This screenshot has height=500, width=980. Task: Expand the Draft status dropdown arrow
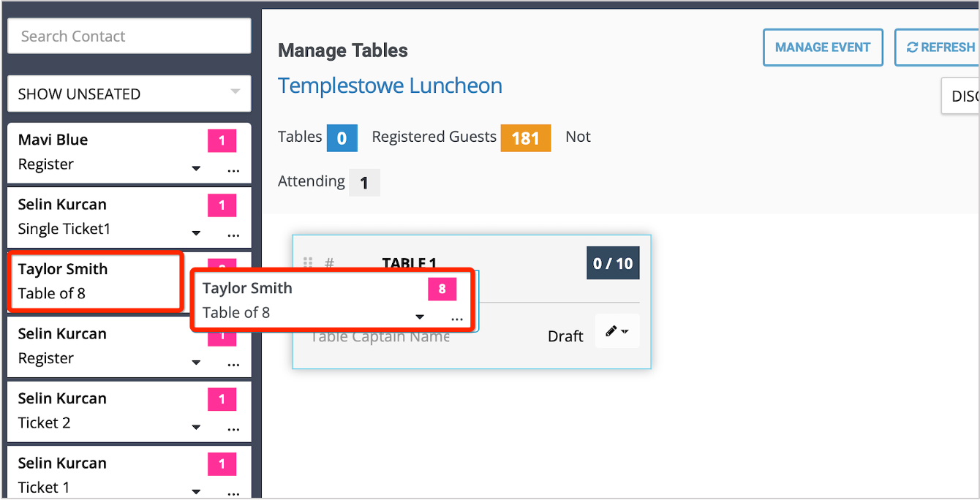(625, 330)
